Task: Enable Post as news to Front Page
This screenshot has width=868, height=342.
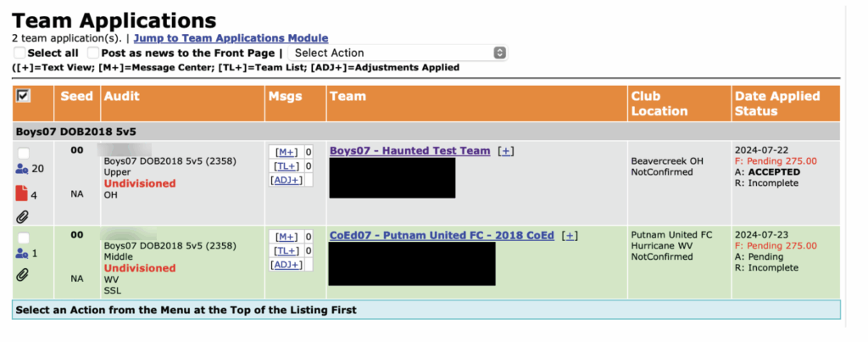Action: pyautogui.click(x=93, y=53)
